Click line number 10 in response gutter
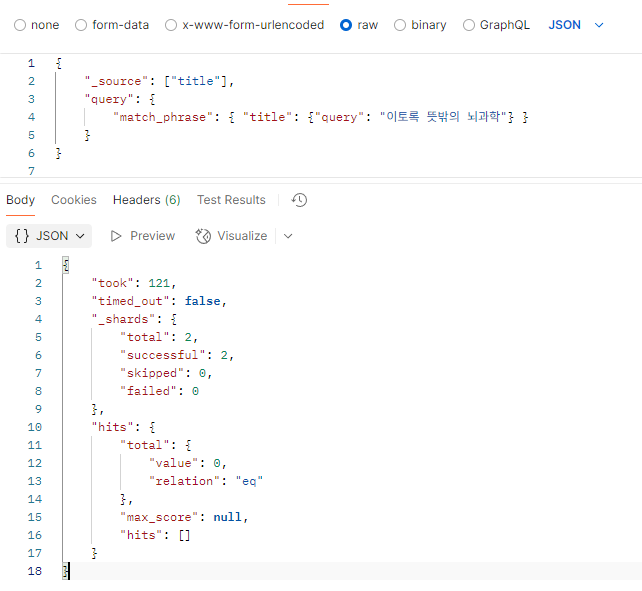Screen dimensions: 642x591 (35, 427)
